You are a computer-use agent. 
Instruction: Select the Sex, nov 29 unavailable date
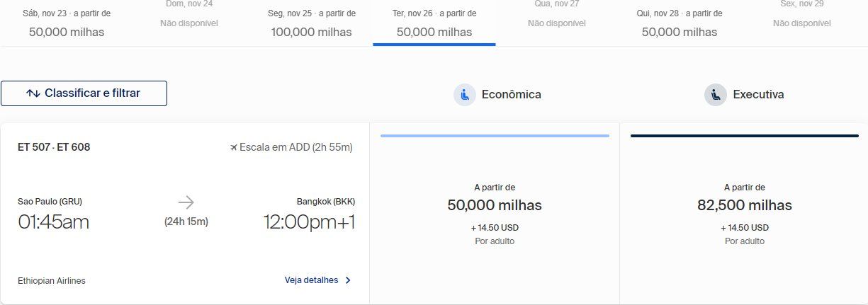tap(802, 14)
